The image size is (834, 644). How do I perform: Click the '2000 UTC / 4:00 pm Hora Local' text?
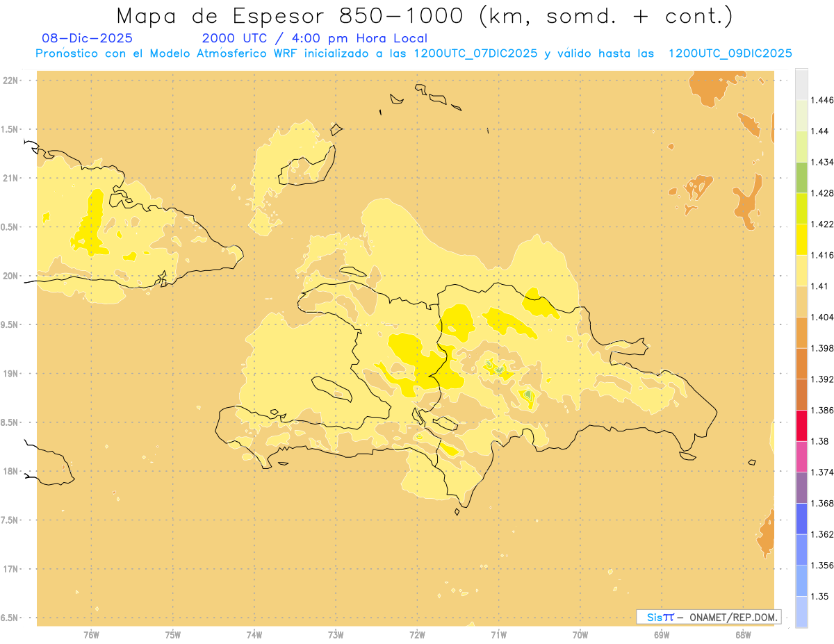pyautogui.click(x=315, y=38)
